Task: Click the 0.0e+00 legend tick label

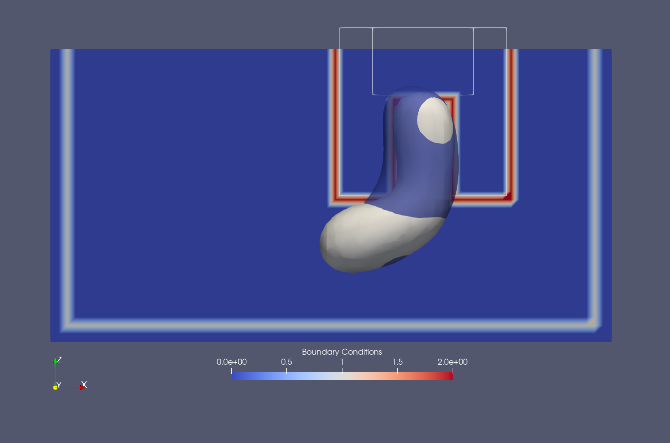Action: 231,362
